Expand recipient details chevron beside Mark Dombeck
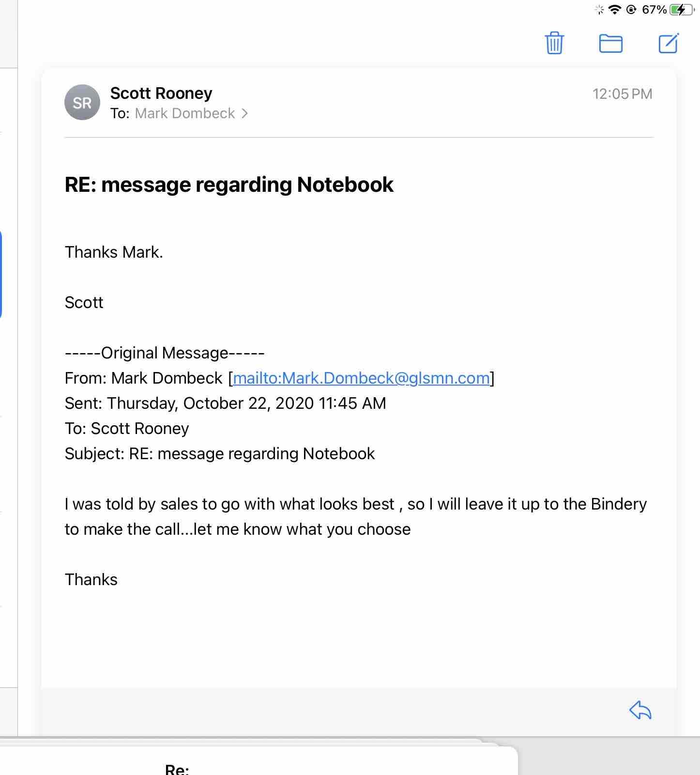Image resolution: width=700 pixels, height=775 pixels. point(245,113)
